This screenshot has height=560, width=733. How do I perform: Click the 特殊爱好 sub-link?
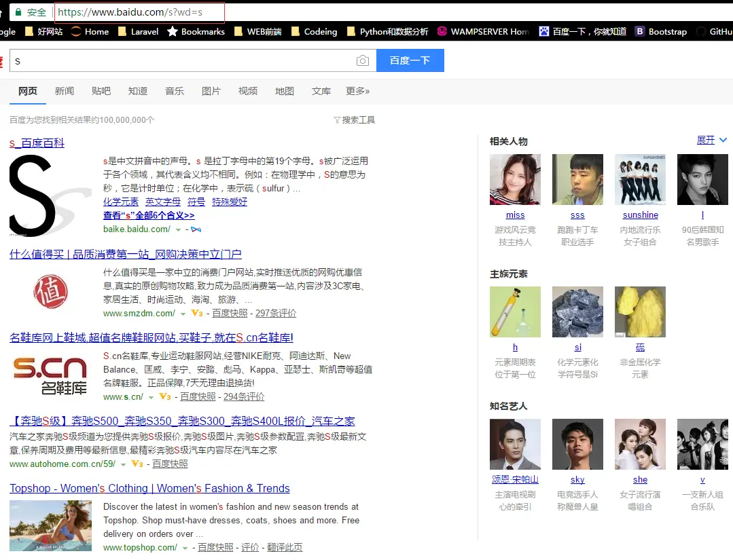pyautogui.click(x=230, y=202)
